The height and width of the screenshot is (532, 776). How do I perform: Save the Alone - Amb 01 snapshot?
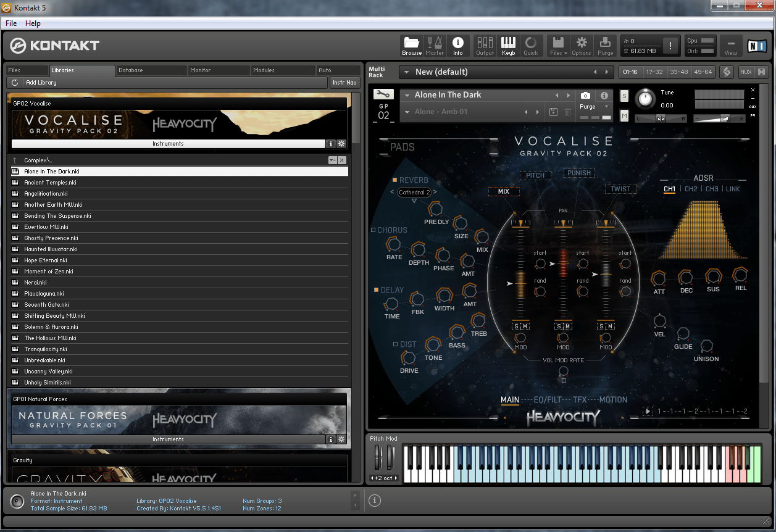tap(553, 112)
